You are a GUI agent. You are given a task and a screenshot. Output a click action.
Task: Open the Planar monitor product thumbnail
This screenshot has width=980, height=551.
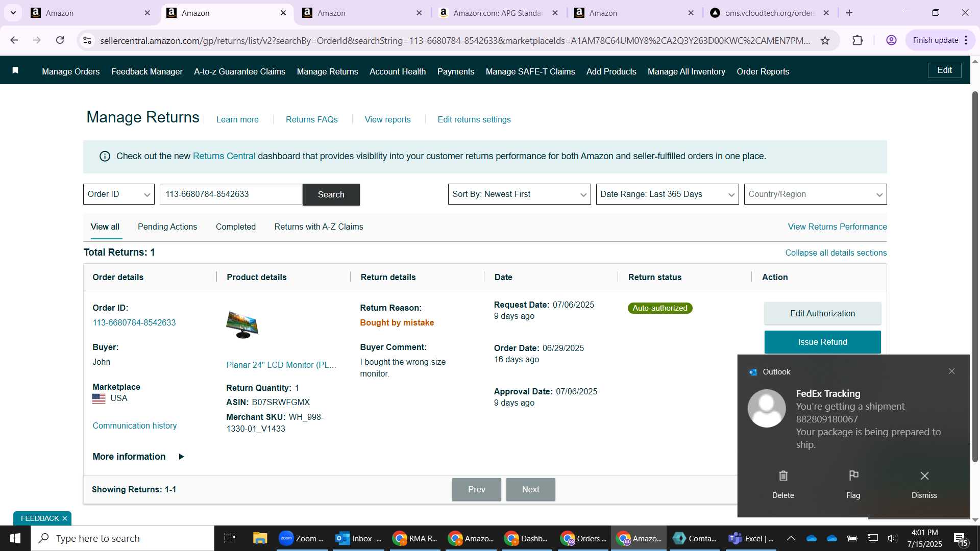pos(242,325)
